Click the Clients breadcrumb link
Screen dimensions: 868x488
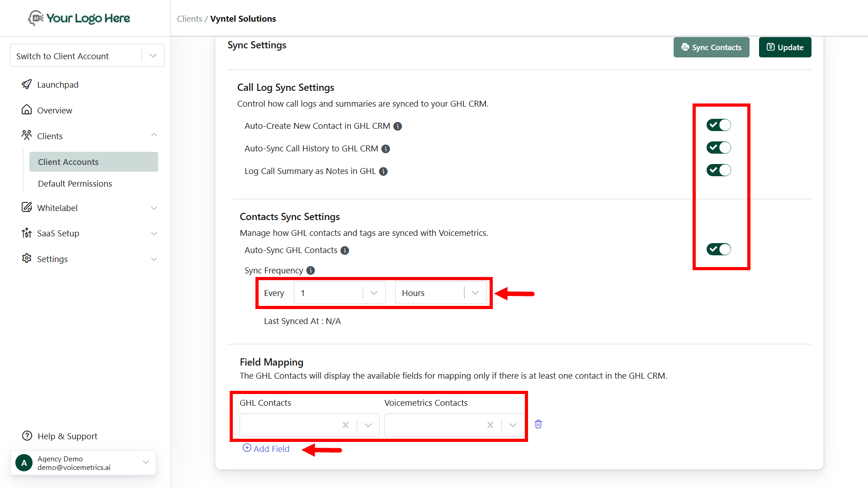tap(189, 19)
